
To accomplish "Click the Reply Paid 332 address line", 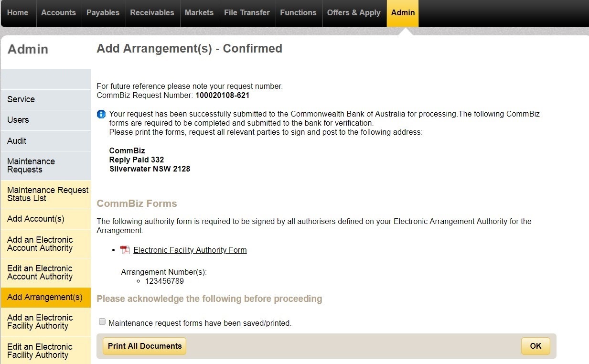I will click(x=137, y=160).
